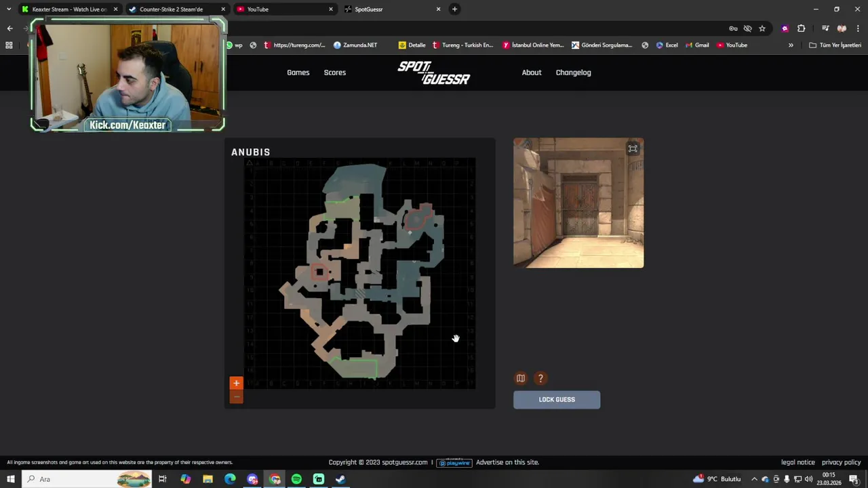Switch to the Counter-Strike 2 Steam tab

tap(178, 9)
